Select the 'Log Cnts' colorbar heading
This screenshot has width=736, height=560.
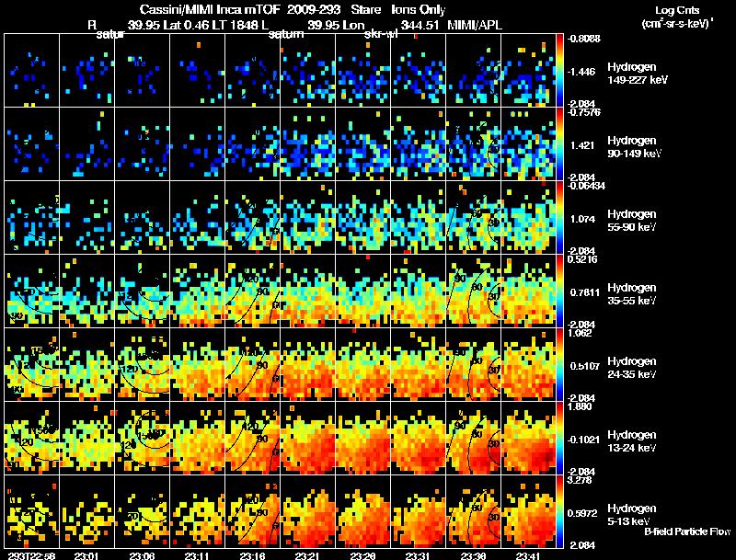pos(676,10)
